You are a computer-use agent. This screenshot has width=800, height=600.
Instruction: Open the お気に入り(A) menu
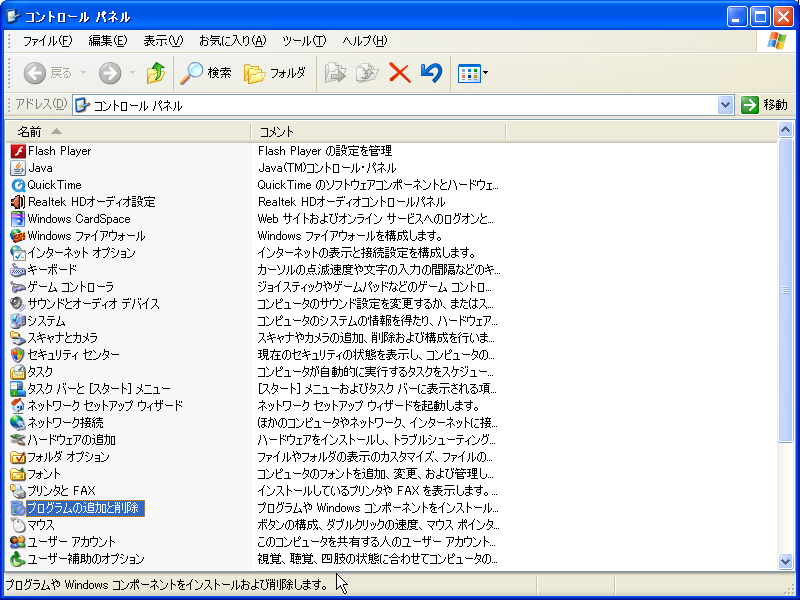click(232, 41)
